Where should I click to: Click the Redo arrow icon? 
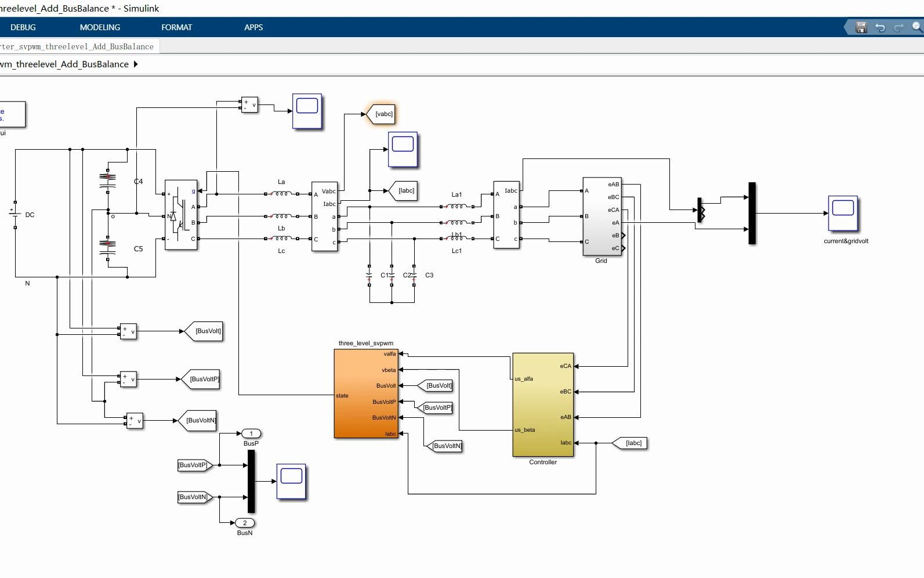(898, 27)
